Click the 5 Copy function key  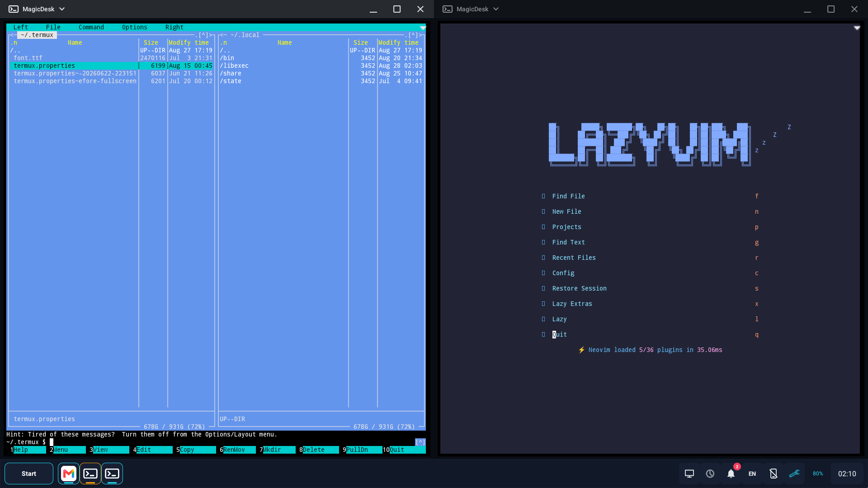tap(196, 450)
